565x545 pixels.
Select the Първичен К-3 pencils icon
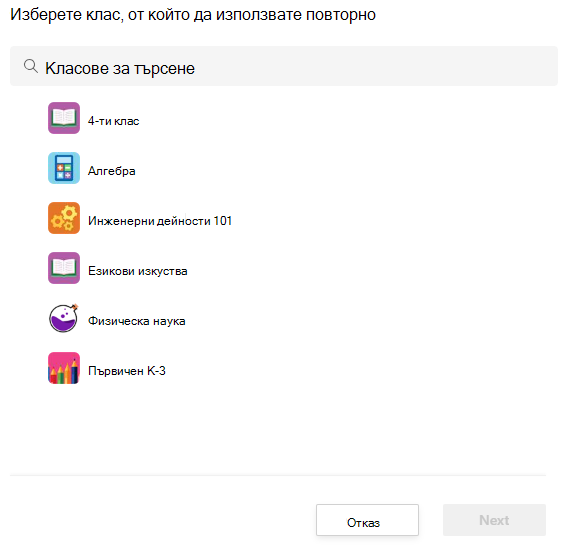pos(64,368)
